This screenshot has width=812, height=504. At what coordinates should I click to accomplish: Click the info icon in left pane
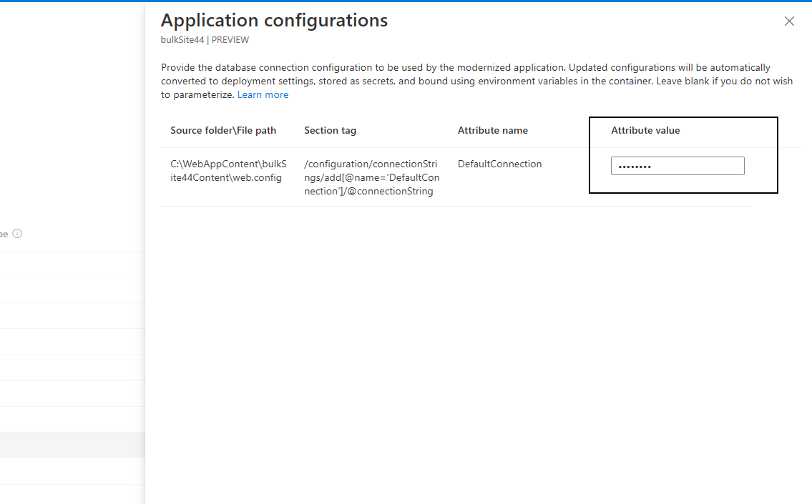click(x=17, y=233)
